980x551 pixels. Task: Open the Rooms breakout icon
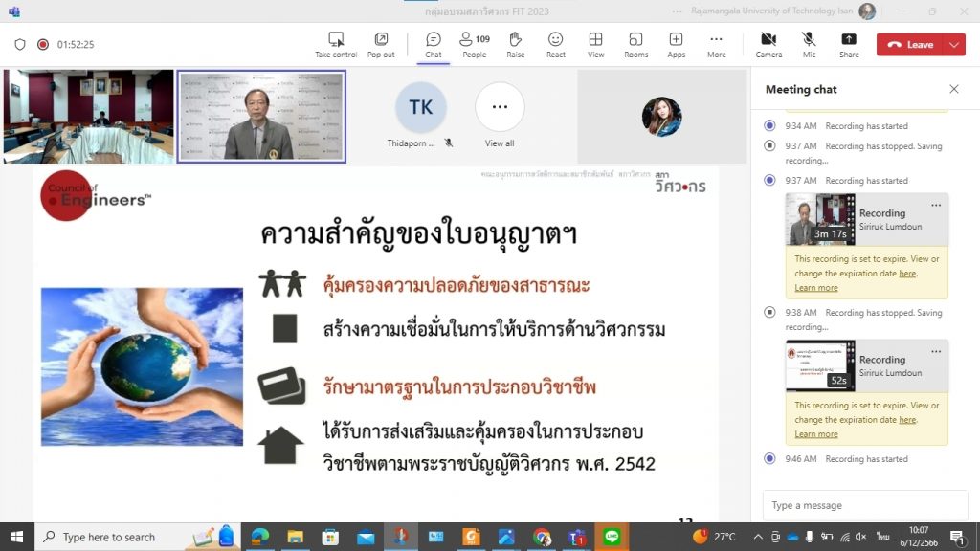(635, 44)
